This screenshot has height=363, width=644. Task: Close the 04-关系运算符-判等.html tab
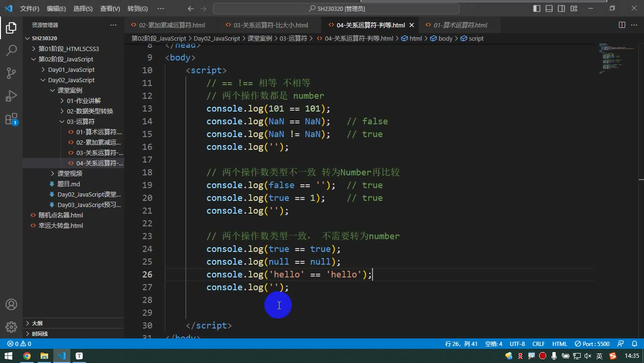tap(412, 25)
